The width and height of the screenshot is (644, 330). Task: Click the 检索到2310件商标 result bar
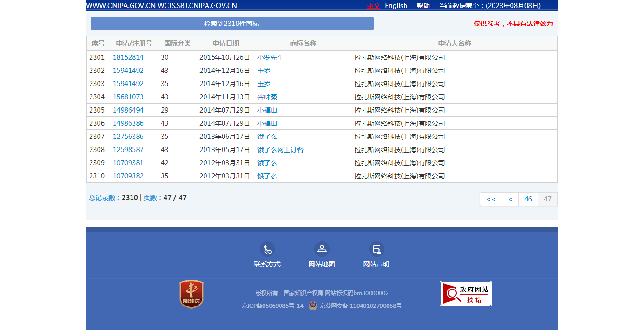point(232,24)
